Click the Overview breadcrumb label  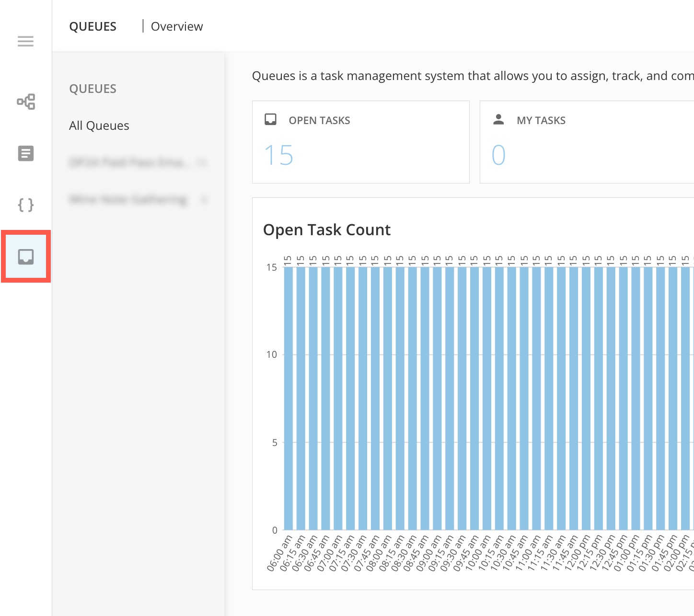(x=177, y=26)
